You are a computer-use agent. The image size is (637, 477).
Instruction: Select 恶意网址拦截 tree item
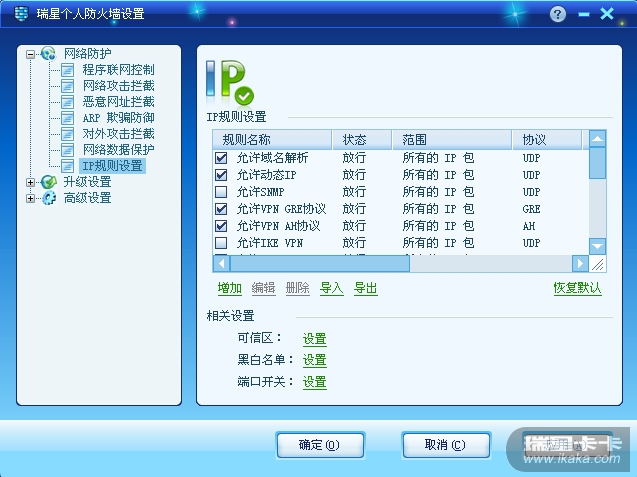(119, 102)
